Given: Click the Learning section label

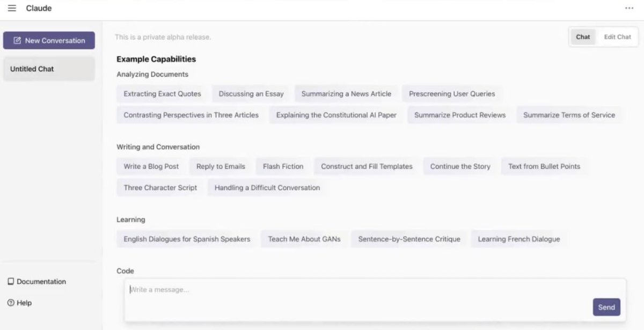Looking at the screenshot, I should point(131,219).
